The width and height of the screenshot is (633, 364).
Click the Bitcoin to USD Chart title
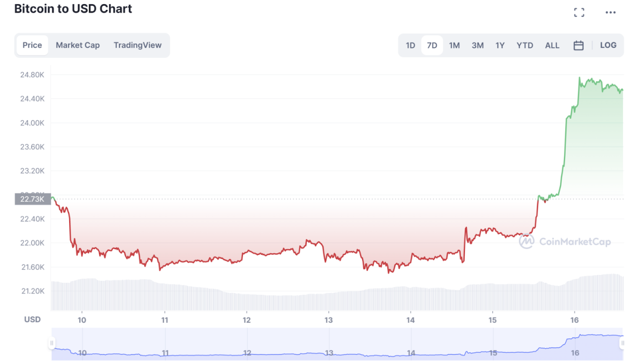[73, 8]
